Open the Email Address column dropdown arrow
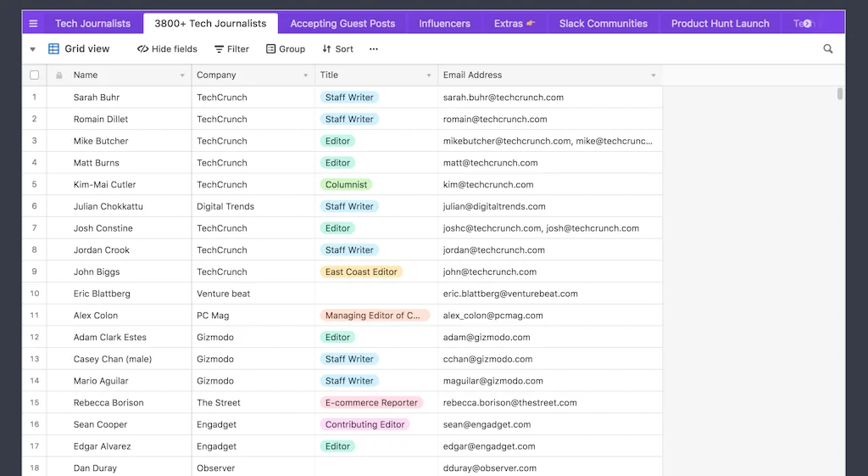This screenshot has width=868, height=476. 654,76
